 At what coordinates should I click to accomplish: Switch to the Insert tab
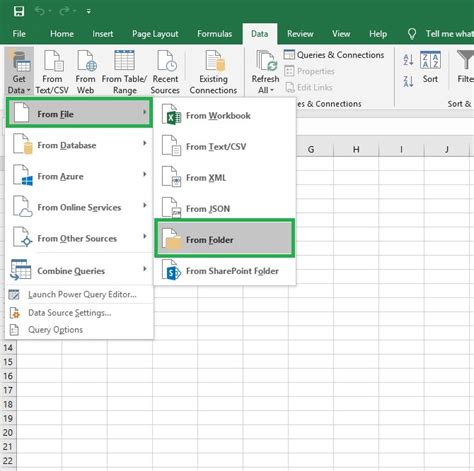click(103, 34)
